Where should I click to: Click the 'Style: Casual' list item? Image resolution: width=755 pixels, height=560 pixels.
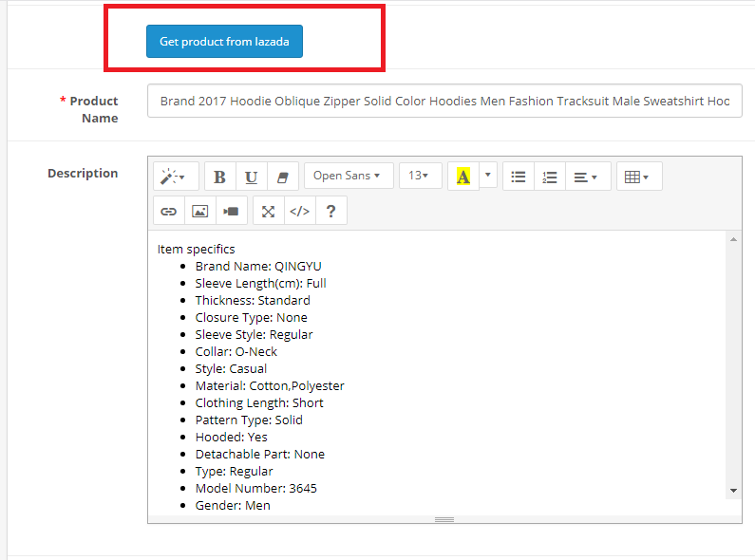click(231, 368)
